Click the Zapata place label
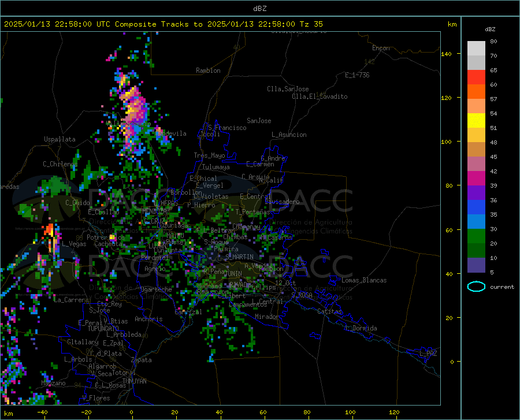This screenshot has height=420, width=520. (142, 360)
